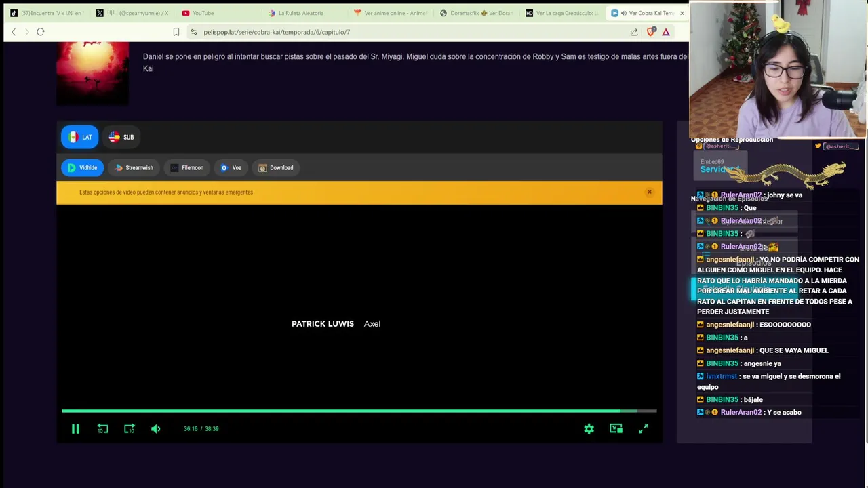
Task: Switch to the Doramasflix tab
Action: pos(475,13)
